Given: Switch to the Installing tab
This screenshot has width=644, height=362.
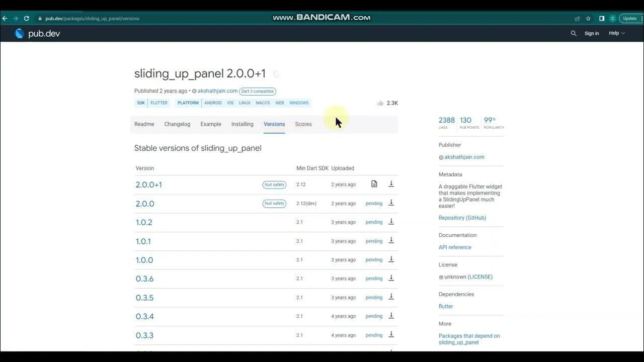Looking at the screenshot, I should point(243,124).
